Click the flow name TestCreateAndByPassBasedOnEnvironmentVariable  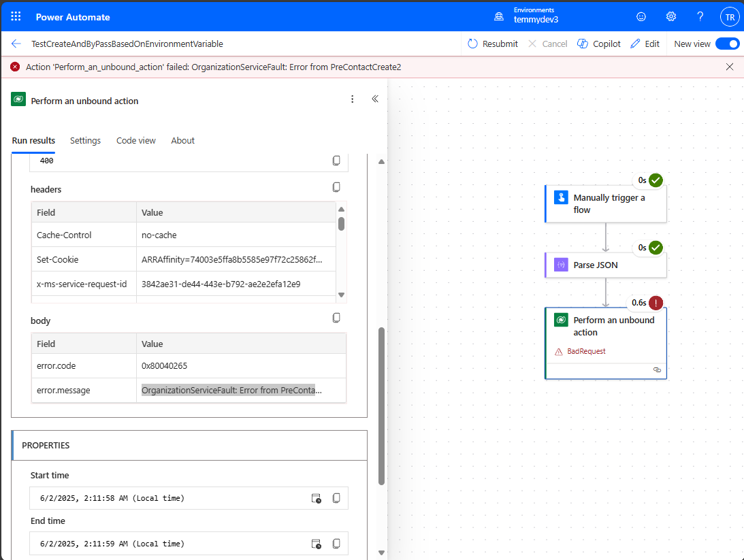tap(127, 44)
